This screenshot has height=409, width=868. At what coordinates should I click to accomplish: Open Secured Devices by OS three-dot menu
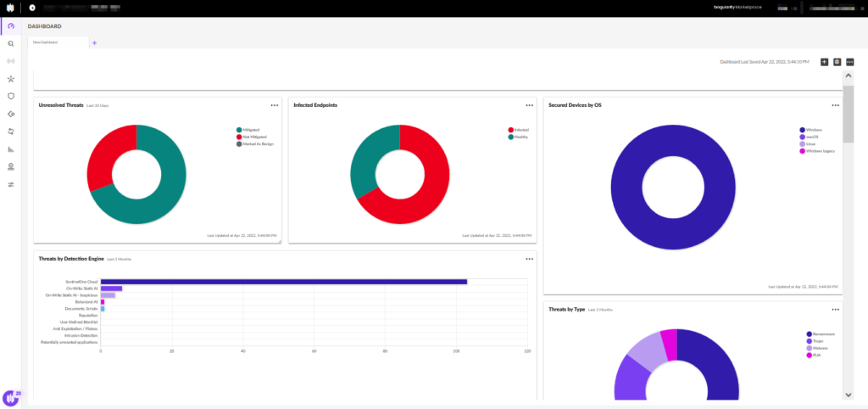point(836,105)
